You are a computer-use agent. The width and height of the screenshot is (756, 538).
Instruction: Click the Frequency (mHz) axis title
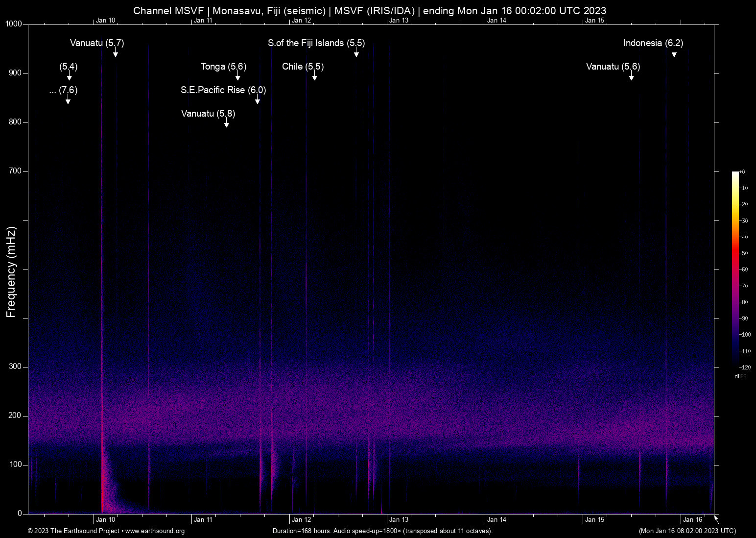tap(11, 272)
